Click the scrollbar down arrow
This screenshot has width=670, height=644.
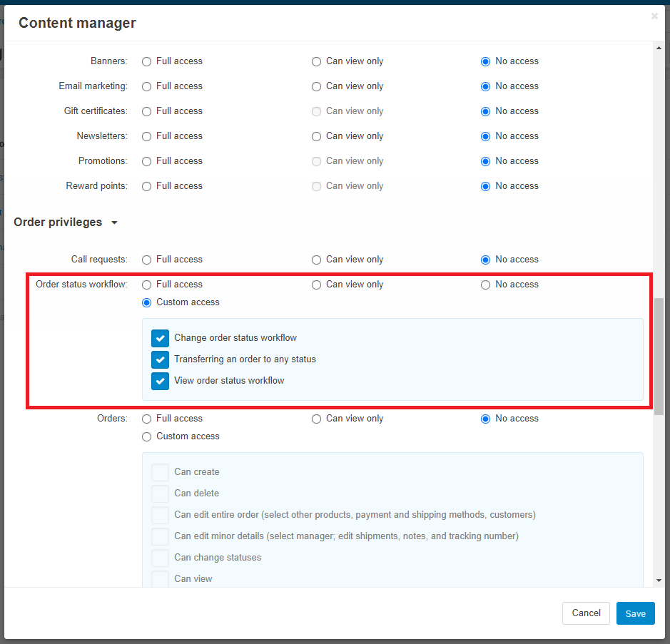click(659, 581)
